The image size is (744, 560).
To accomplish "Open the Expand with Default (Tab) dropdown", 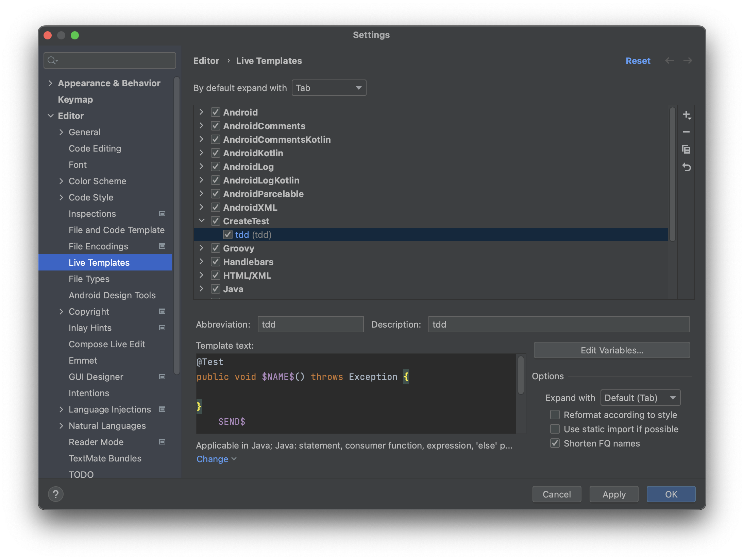I will point(640,398).
